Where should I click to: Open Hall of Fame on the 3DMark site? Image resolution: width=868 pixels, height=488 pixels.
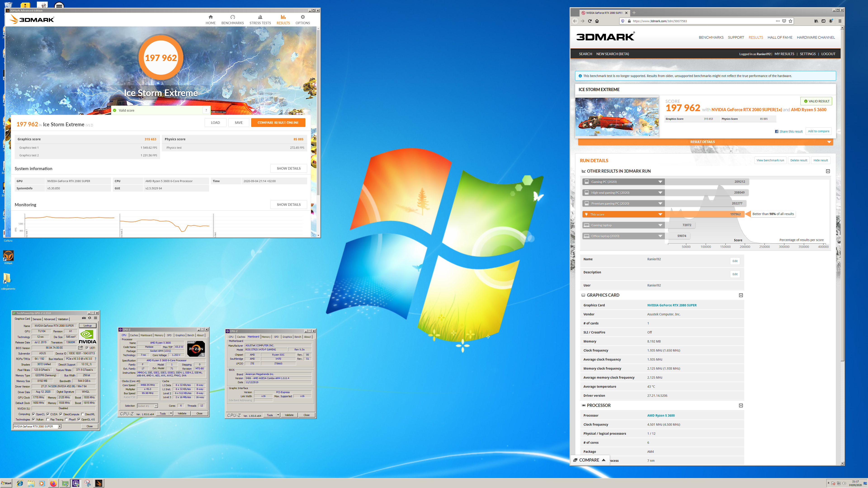pos(780,37)
